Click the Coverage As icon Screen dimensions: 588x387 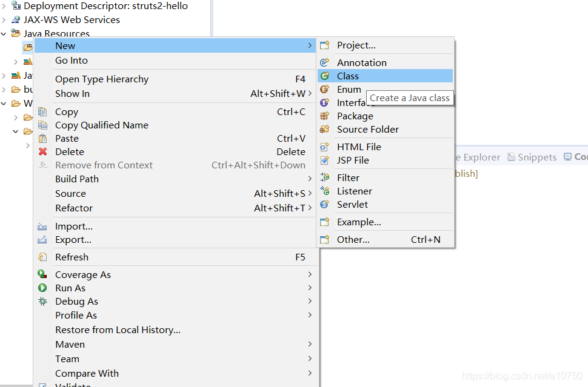[42, 274]
